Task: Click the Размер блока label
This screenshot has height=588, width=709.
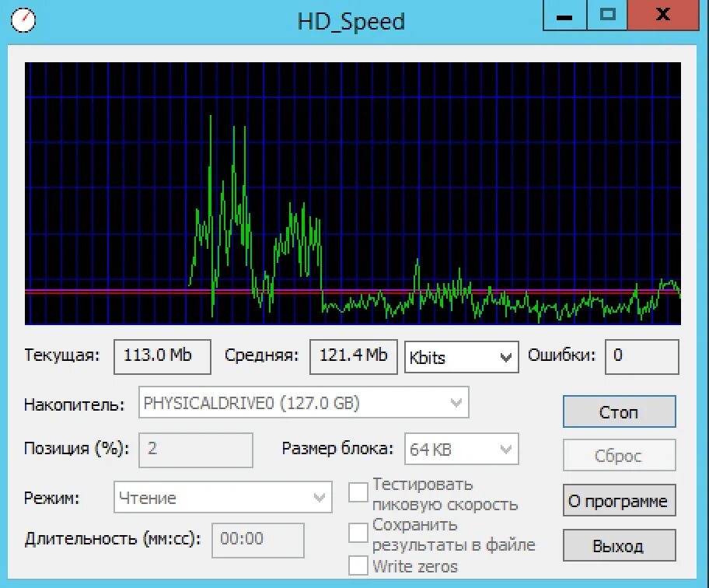Action: coord(337,449)
